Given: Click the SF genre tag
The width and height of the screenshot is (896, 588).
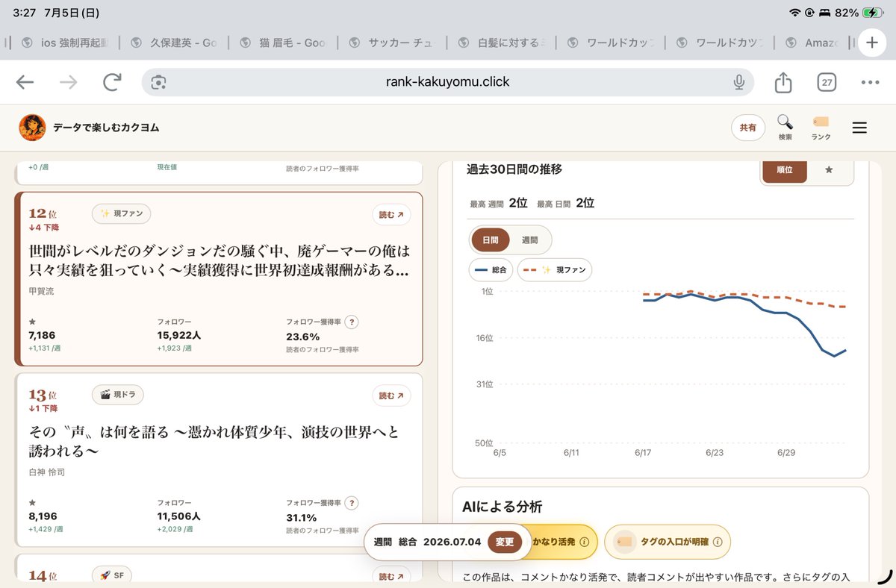Looking at the screenshot, I should tap(111, 575).
